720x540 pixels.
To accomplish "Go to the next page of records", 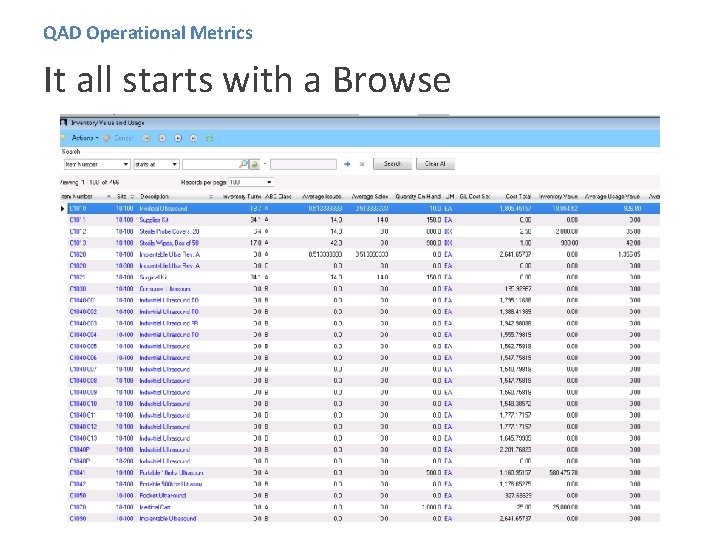I will click(x=178, y=138).
